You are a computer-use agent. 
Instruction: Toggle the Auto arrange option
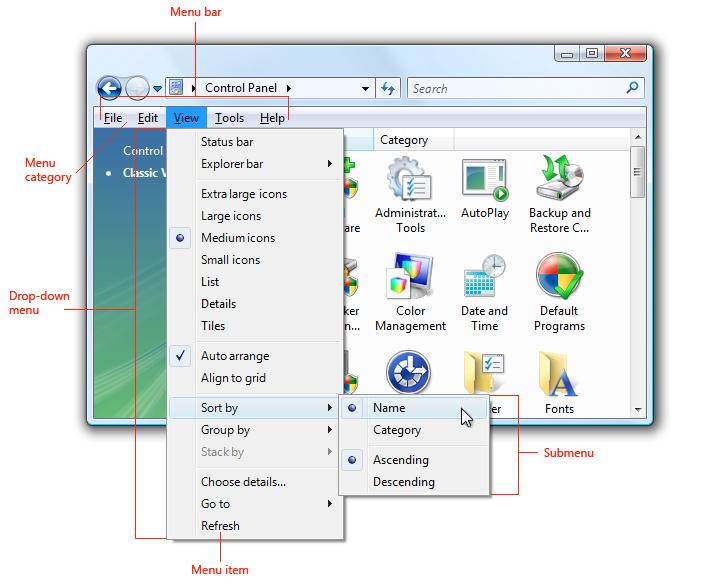pyautogui.click(x=234, y=356)
